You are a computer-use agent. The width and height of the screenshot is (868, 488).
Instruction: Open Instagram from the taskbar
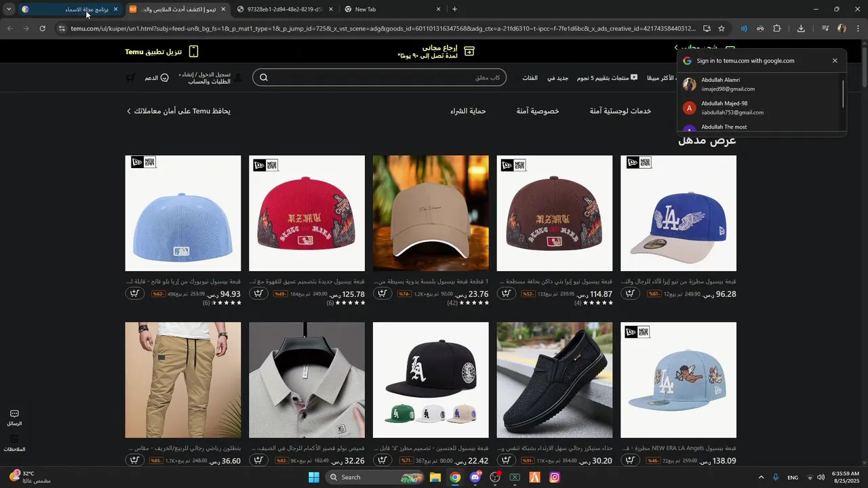[555, 477]
